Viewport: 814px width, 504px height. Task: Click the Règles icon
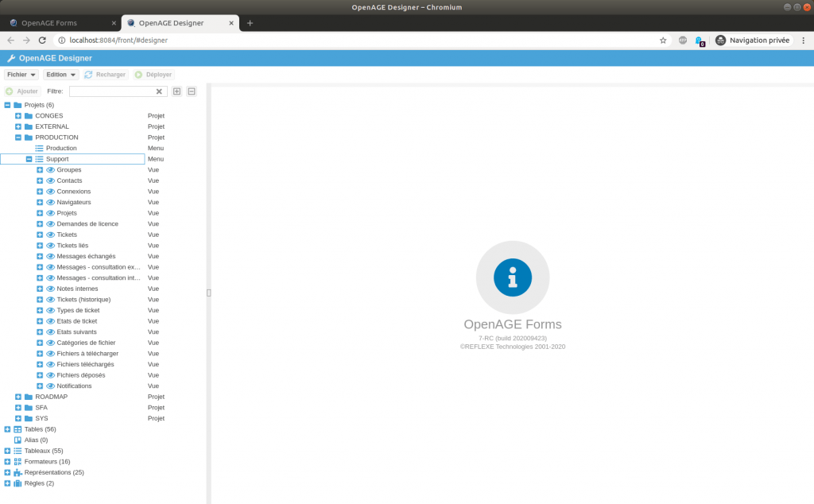(x=17, y=483)
